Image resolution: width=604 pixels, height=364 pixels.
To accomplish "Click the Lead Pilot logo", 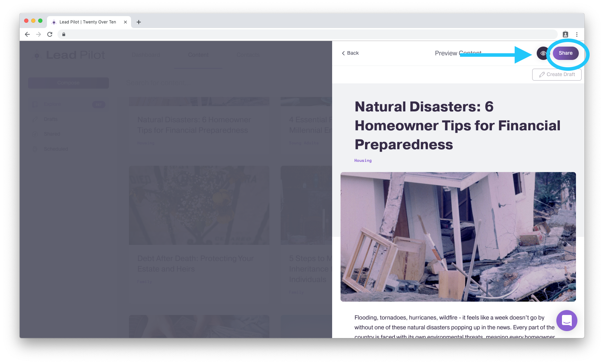I will coord(69,55).
